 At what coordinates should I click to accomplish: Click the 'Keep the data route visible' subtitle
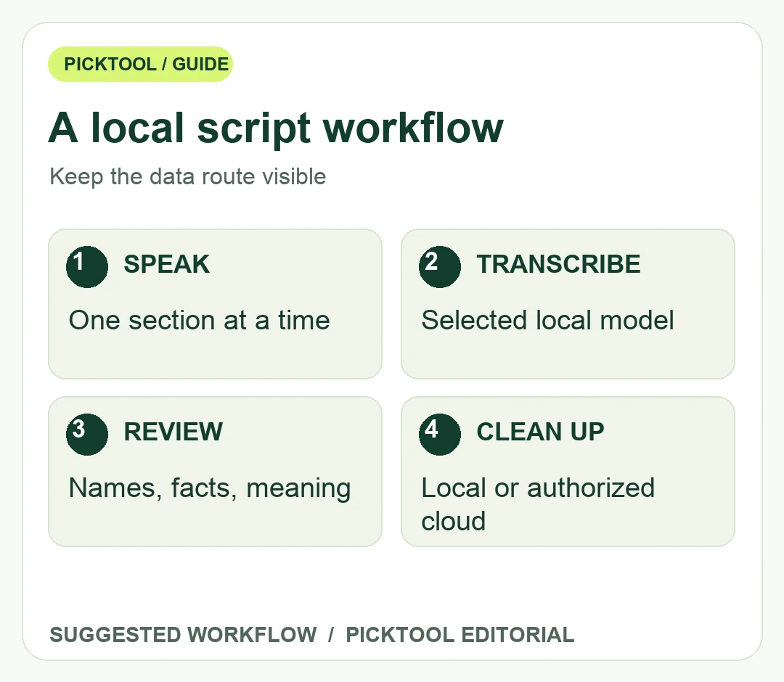(x=187, y=177)
